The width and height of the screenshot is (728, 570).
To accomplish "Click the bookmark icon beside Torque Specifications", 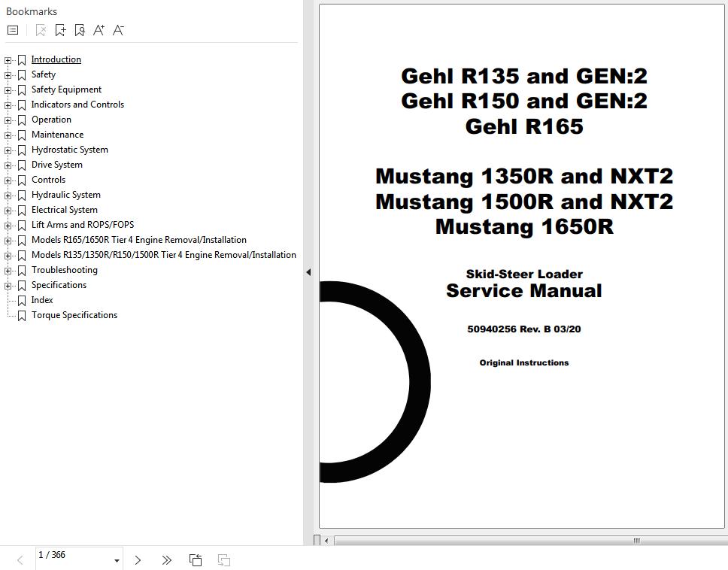I will 22,316.
